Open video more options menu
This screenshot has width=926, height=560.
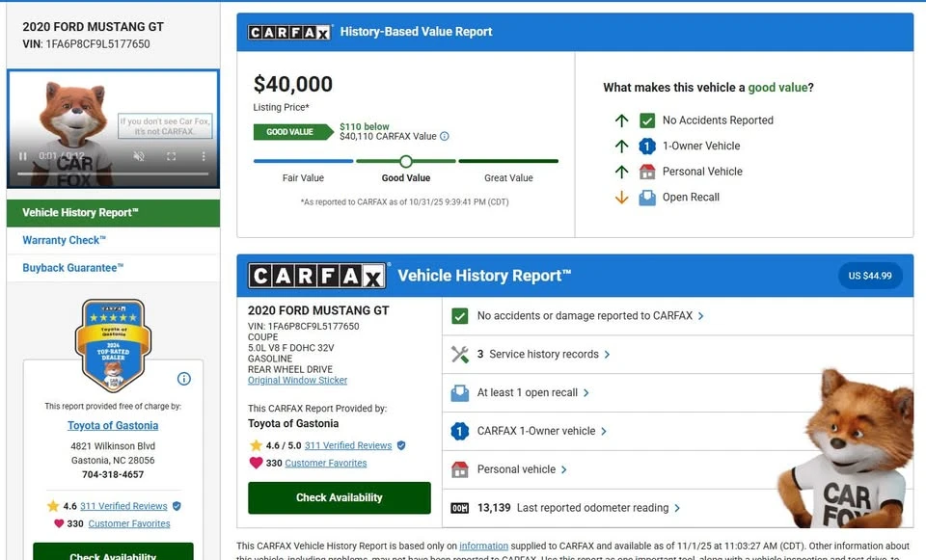click(204, 156)
